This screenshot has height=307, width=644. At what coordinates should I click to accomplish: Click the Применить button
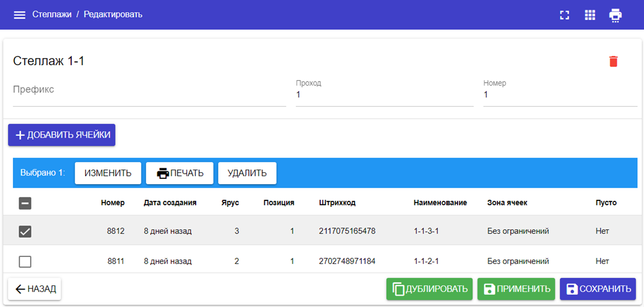[516, 289]
